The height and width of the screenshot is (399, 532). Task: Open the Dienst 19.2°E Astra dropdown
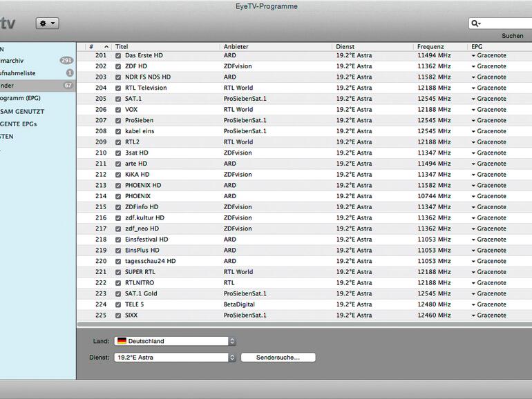tap(175, 358)
